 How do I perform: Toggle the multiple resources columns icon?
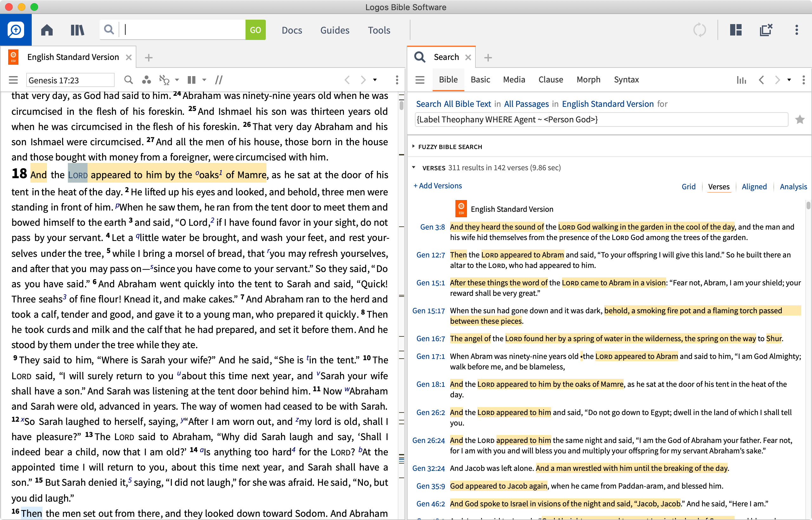point(192,80)
